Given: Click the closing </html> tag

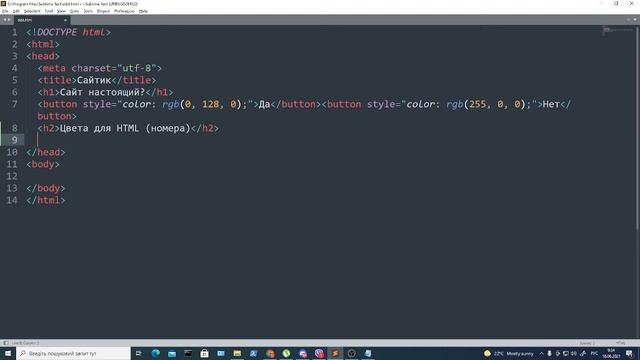Looking at the screenshot, I should pos(45,200).
